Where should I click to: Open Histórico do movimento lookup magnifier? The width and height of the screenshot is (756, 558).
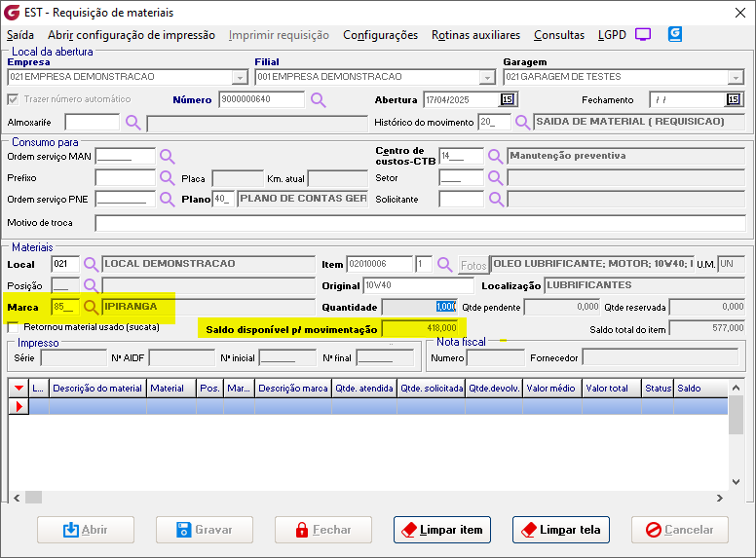tap(522, 122)
